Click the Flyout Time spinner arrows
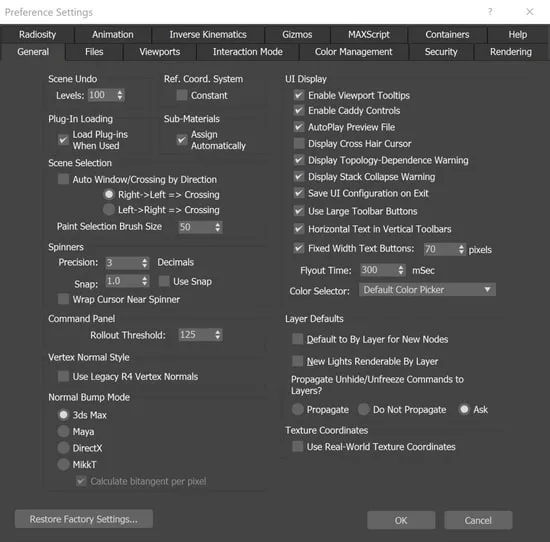The width and height of the screenshot is (550, 542). click(401, 270)
